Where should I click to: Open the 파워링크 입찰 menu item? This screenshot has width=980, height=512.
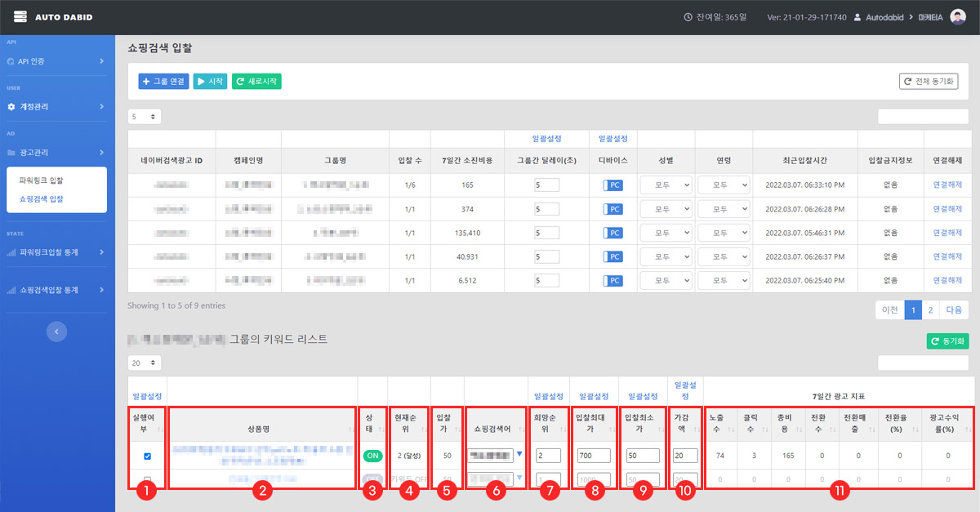(x=42, y=180)
